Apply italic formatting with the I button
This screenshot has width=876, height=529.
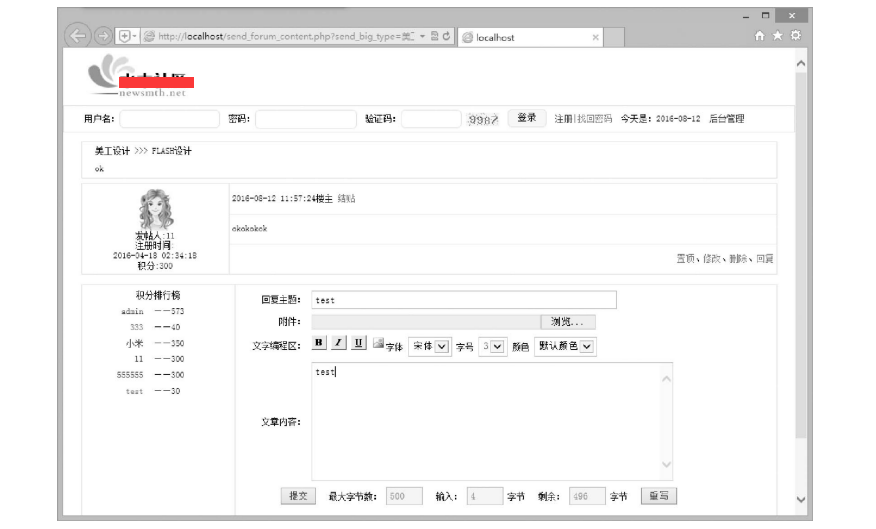coord(339,343)
